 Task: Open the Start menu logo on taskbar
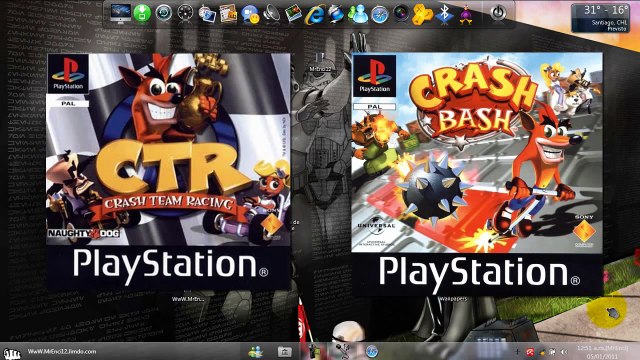click(x=11, y=353)
